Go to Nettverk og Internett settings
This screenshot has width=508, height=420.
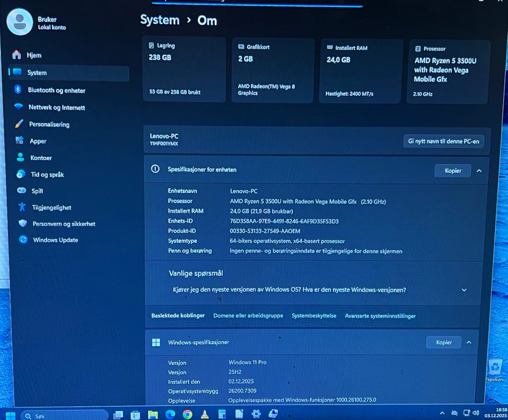coord(50,107)
